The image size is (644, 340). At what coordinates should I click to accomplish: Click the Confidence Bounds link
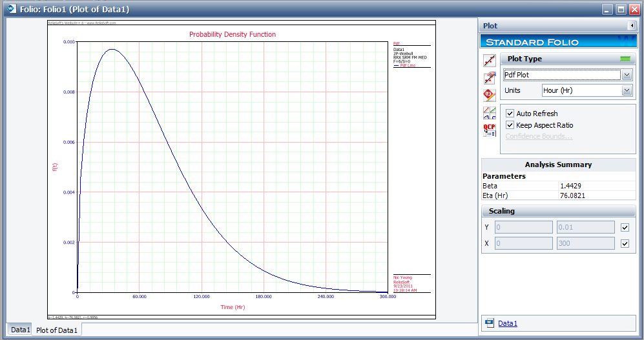point(539,136)
